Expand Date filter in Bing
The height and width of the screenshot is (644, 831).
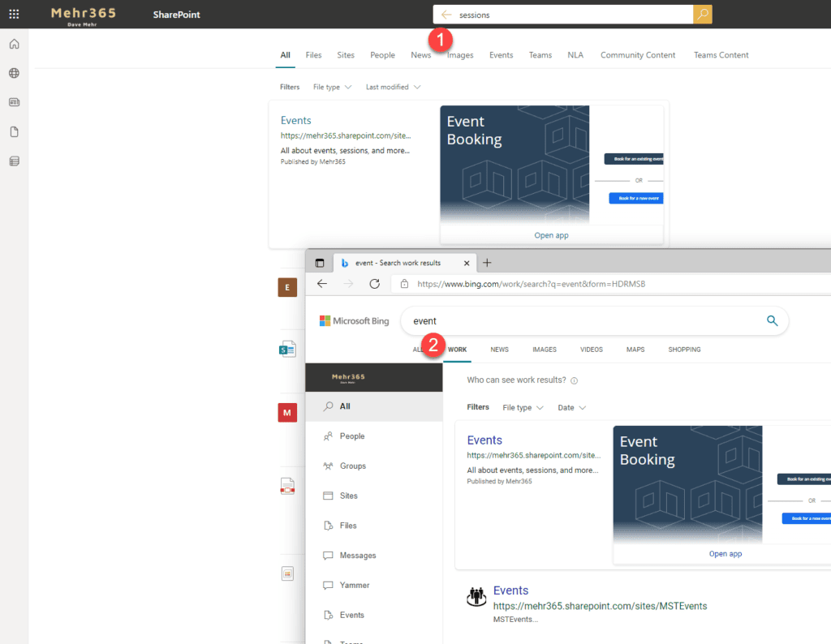coord(572,407)
